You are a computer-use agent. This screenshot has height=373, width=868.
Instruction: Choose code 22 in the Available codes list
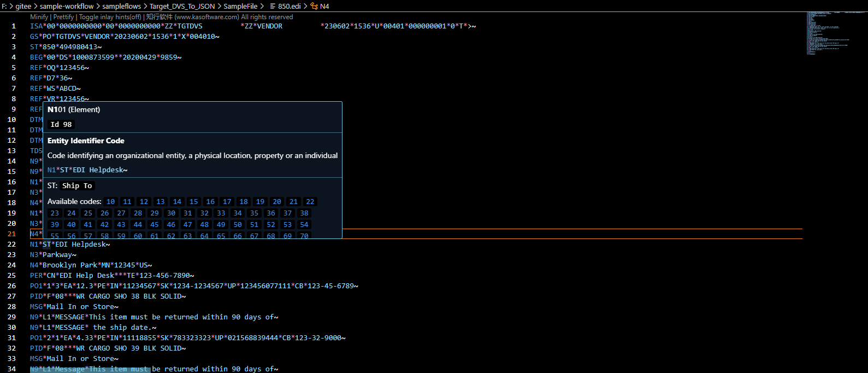pyautogui.click(x=310, y=202)
